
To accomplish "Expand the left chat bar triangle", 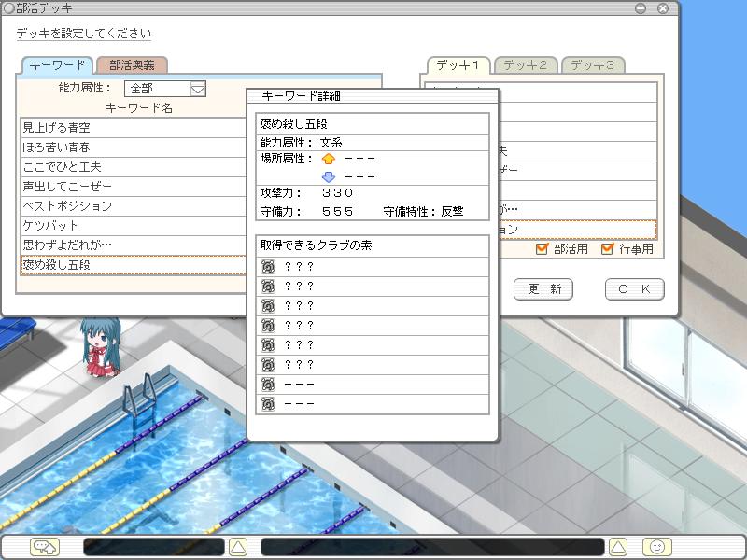I will pyautogui.click(x=238, y=547).
